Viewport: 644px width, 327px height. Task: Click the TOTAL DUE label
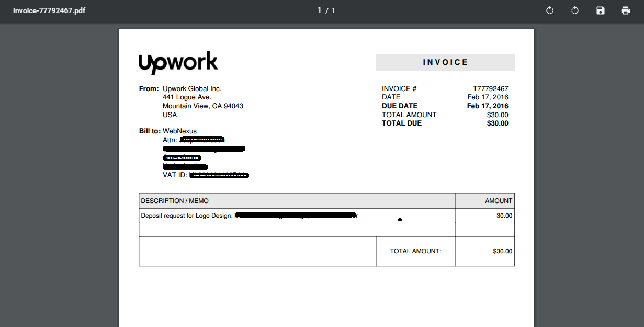pos(402,123)
